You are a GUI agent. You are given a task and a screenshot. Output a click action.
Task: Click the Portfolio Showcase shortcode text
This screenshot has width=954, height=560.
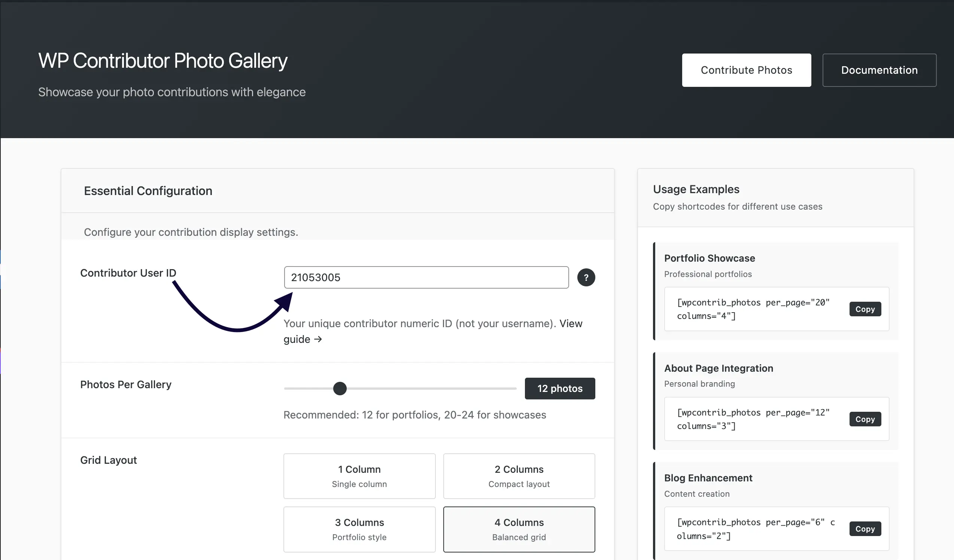753,309
